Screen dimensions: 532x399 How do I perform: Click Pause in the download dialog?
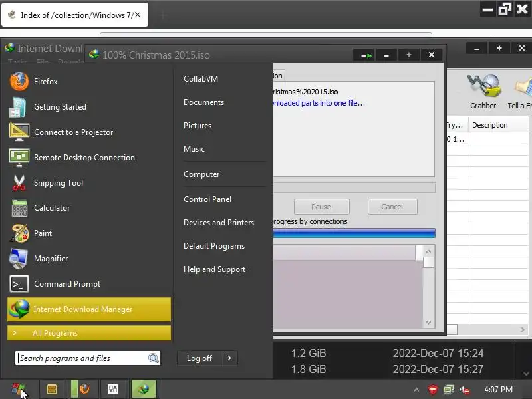321,207
